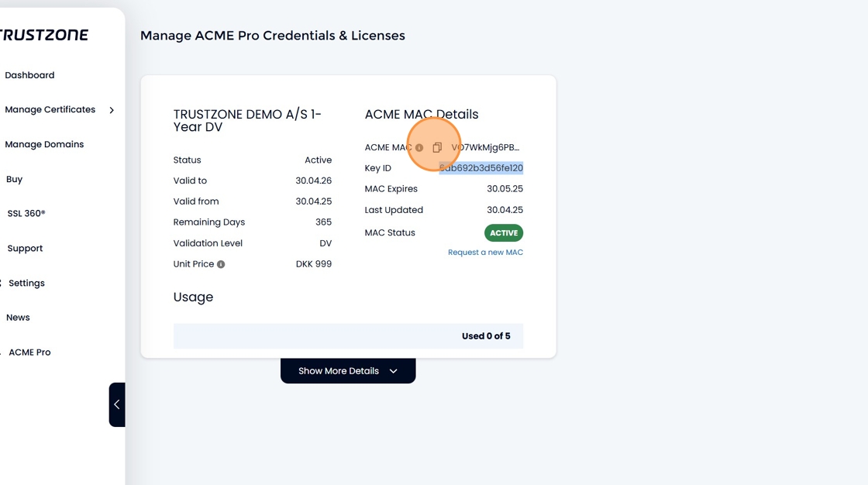The image size is (868, 485).
Task: Click the Remaining Days label
Action: click(x=209, y=222)
